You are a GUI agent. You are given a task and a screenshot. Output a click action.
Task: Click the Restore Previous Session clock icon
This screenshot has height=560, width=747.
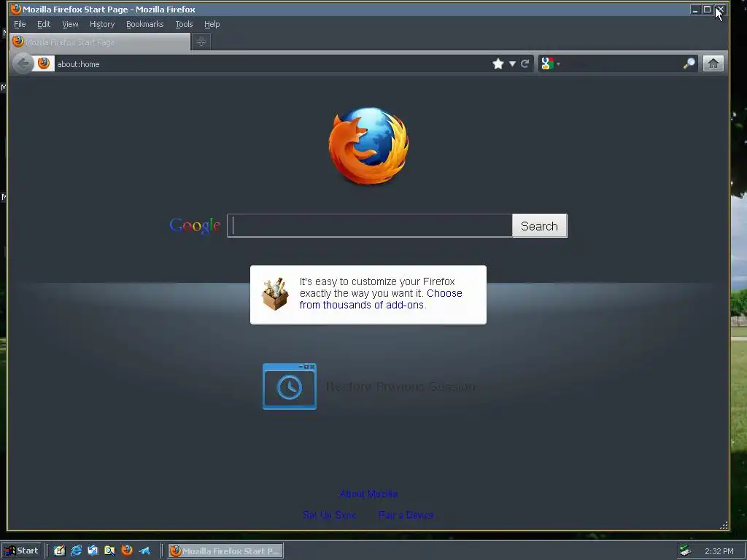click(x=290, y=386)
